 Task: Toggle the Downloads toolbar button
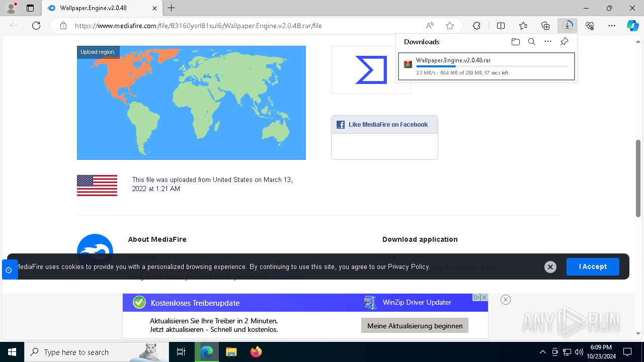click(x=568, y=26)
